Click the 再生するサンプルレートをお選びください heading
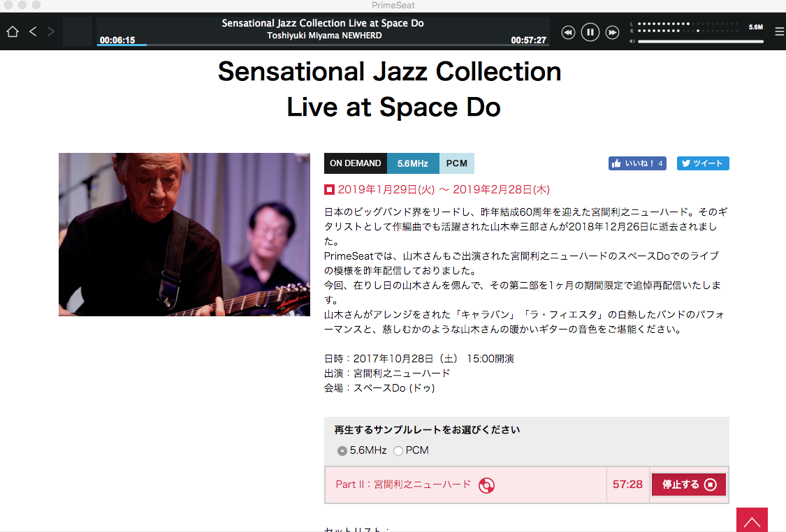The image size is (786, 532). click(x=427, y=430)
